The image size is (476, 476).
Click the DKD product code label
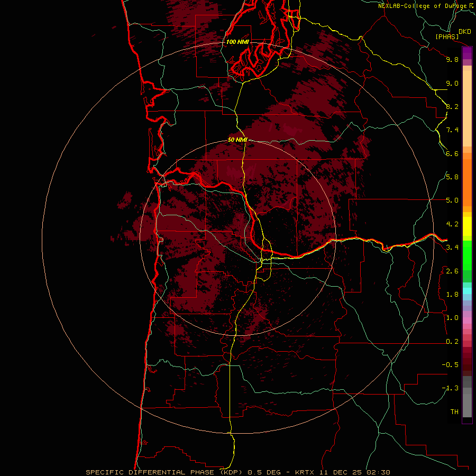coord(464,32)
